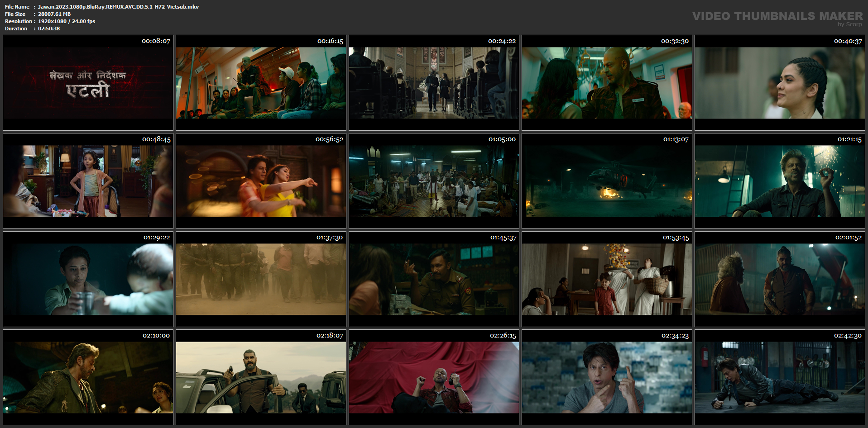View the frame at 02:10:00
This screenshot has height=428, width=868.
88,377
